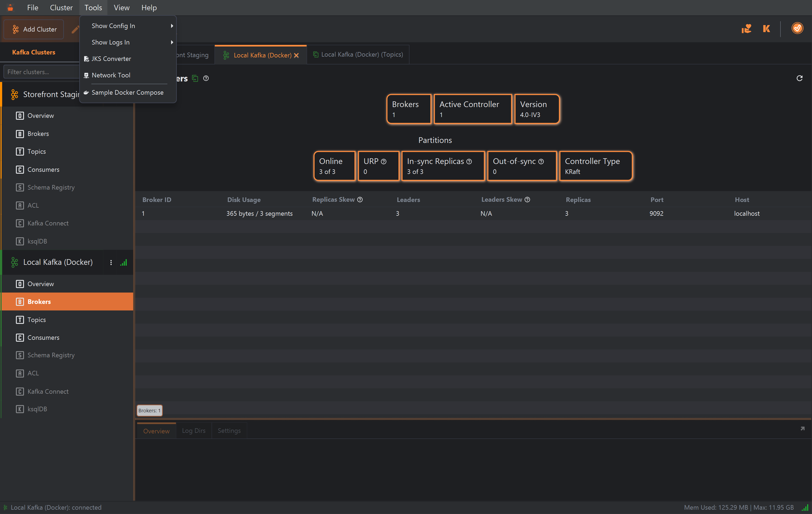This screenshot has height=514, width=812.
Task: Focus the Filter clusters input field
Action: [41, 72]
